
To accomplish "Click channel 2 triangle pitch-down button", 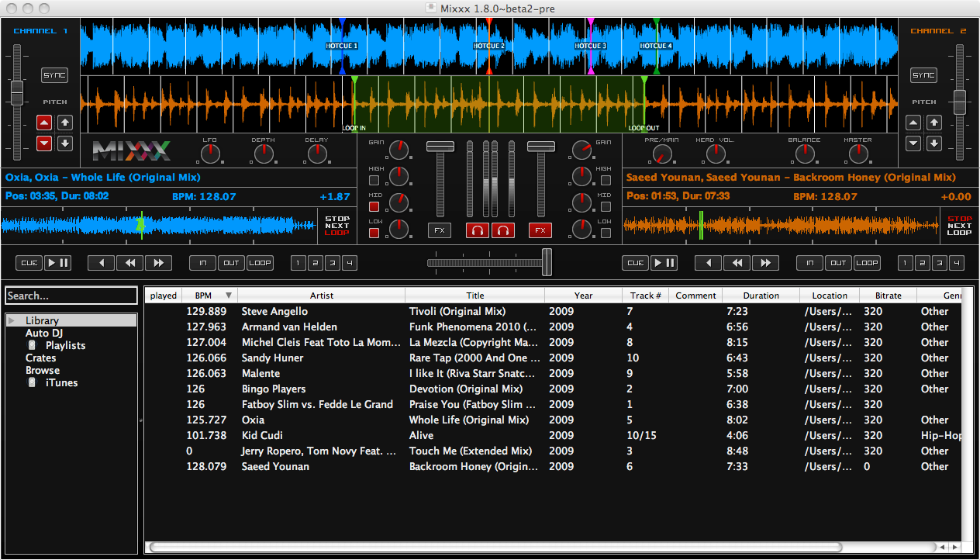I will coord(914,143).
